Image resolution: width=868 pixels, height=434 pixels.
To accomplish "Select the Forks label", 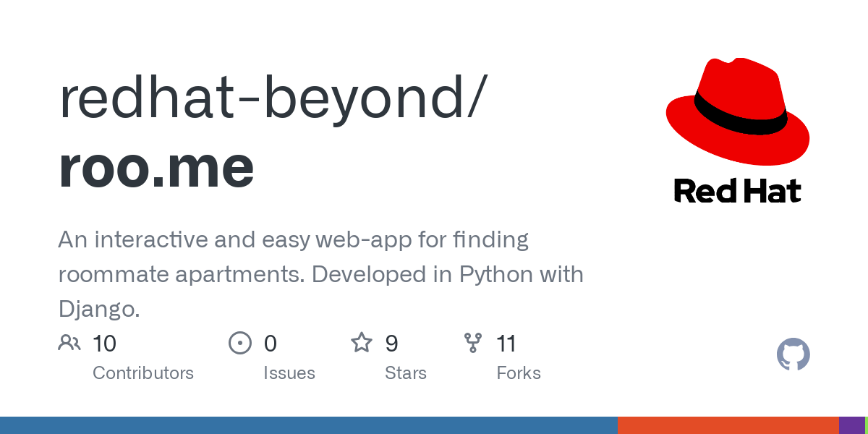I will point(519,373).
